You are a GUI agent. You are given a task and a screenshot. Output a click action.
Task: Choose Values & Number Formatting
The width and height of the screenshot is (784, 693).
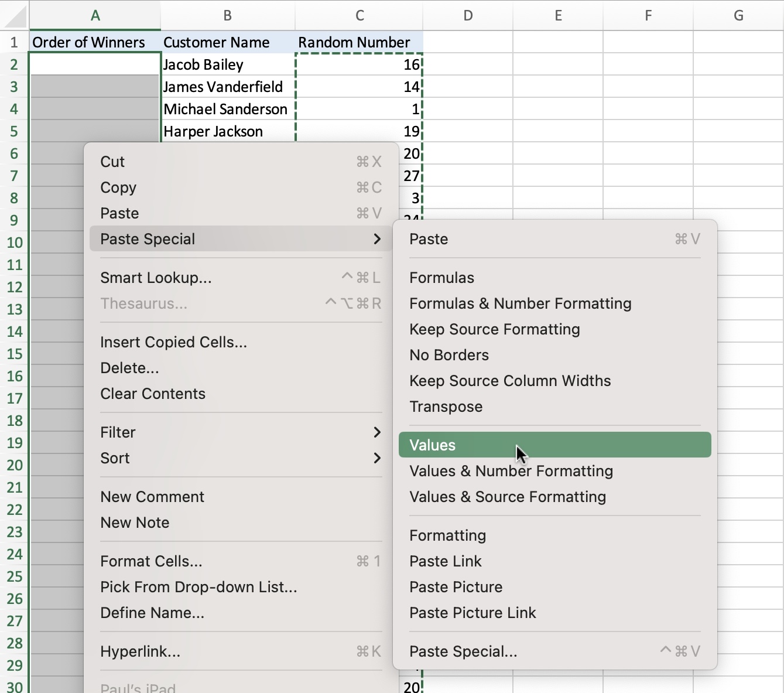click(x=555, y=471)
